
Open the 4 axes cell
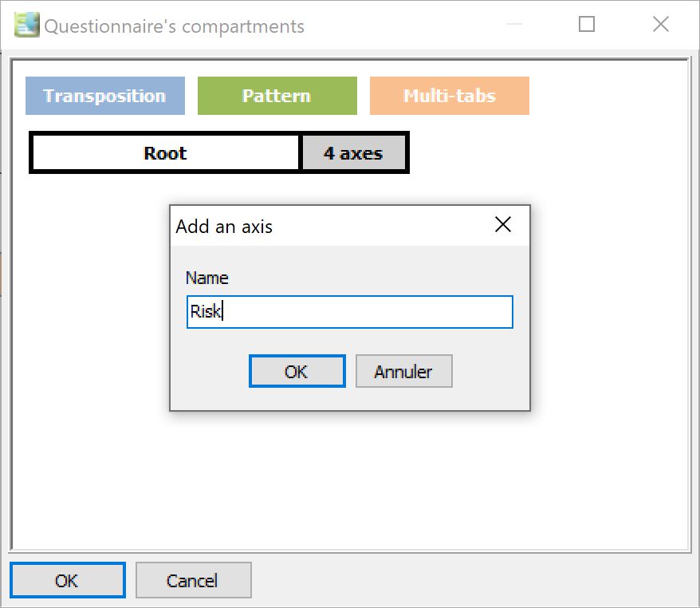click(353, 153)
